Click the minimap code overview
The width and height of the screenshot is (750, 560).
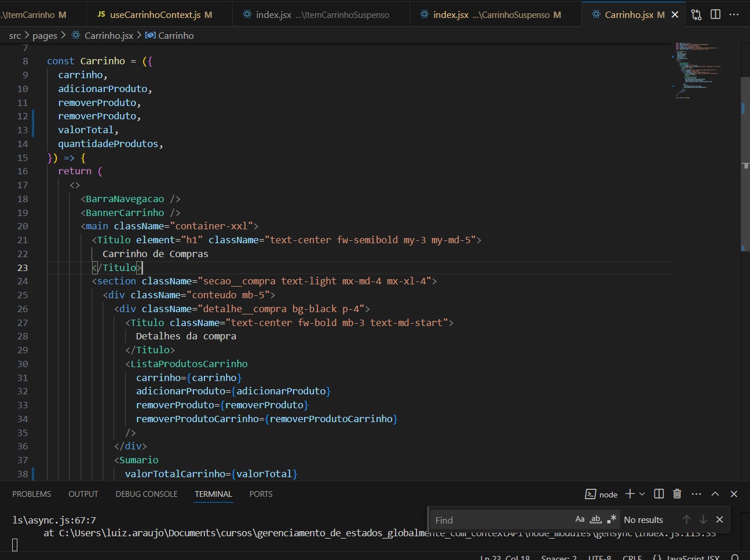[x=698, y=69]
